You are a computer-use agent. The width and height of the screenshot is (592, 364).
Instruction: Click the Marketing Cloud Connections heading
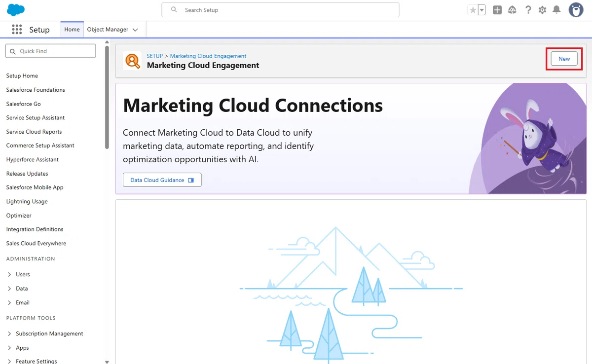click(x=253, y=105)
